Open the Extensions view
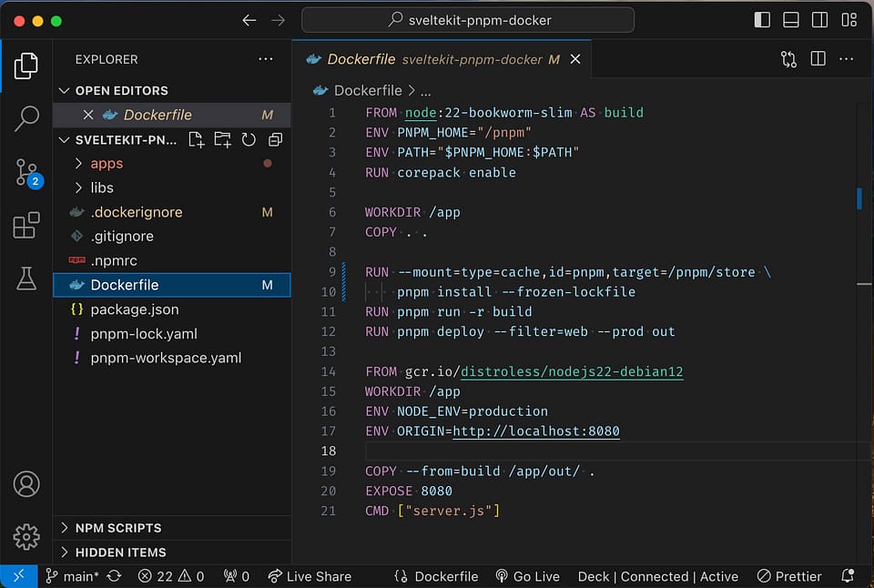The image size is (874, 588). (26, 225)
